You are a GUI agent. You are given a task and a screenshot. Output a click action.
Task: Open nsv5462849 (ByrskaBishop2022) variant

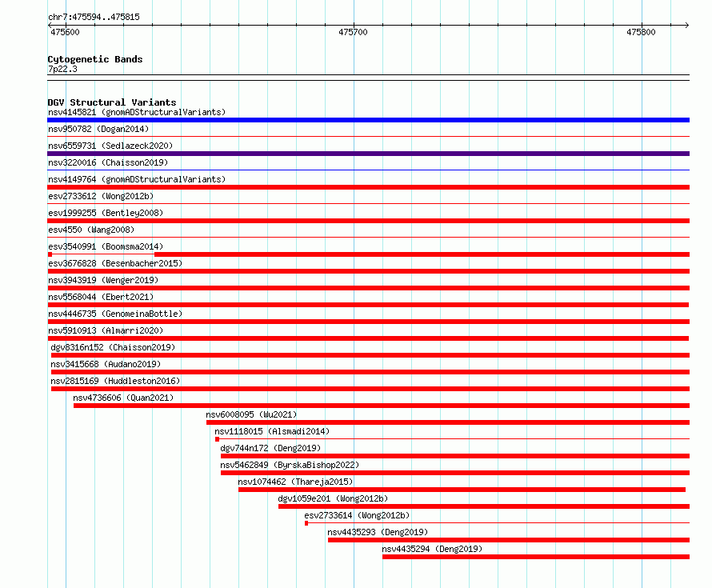coord(290,465)
